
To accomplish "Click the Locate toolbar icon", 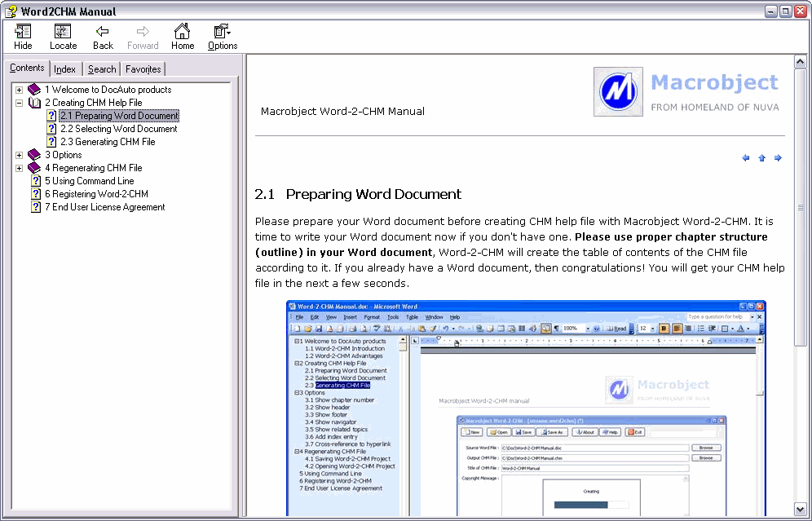I will (62, 36).
